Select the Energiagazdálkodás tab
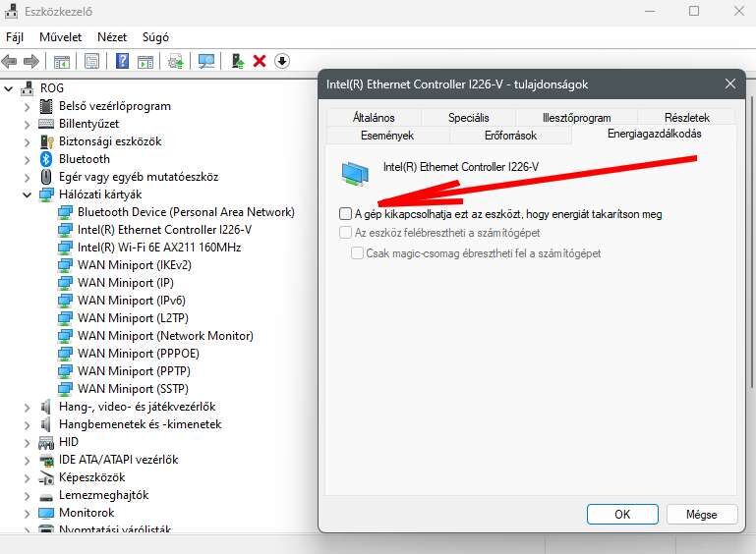This screenshot has width=756, height=554. (x=655, y=134)
